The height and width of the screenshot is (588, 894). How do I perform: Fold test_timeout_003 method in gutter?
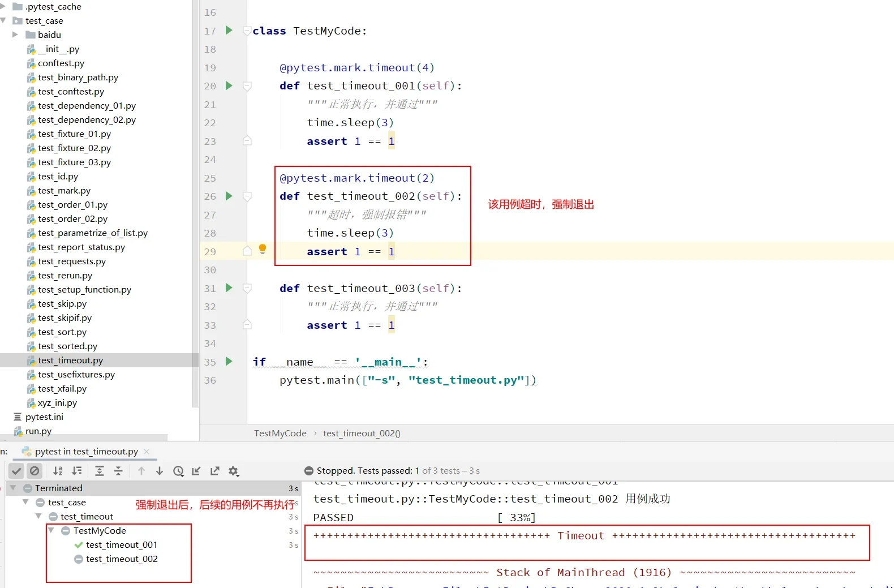click(x=247, y=288)
